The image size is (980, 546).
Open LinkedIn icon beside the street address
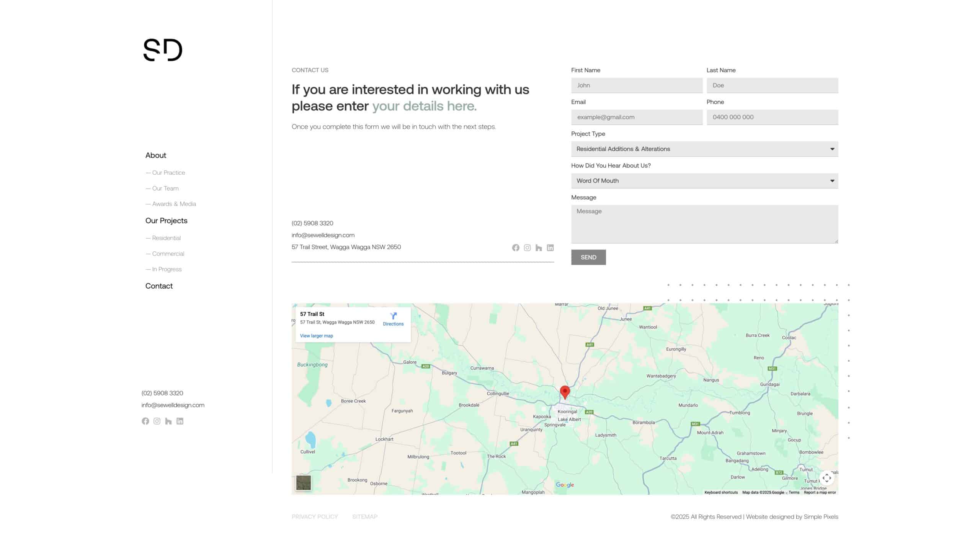click(550, 248)
